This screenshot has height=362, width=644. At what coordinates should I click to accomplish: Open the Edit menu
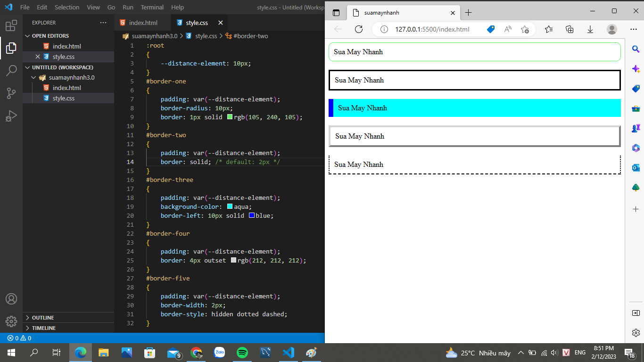click(42, 8)
